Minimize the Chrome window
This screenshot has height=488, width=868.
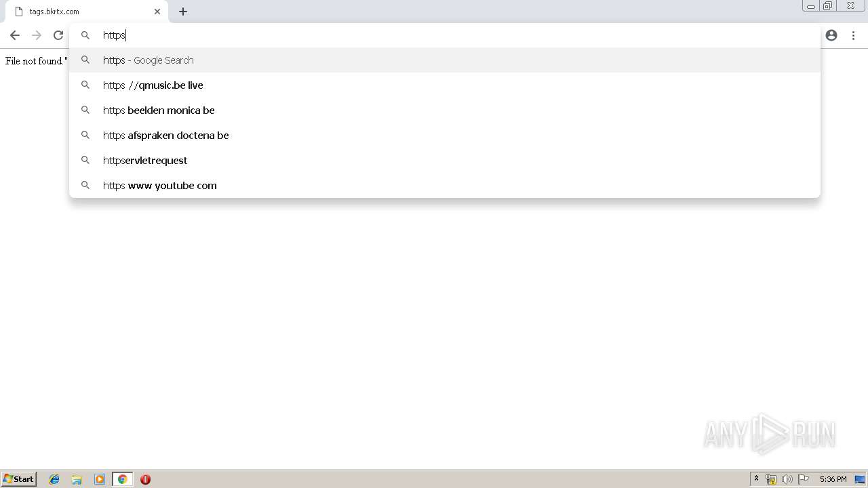811,6
